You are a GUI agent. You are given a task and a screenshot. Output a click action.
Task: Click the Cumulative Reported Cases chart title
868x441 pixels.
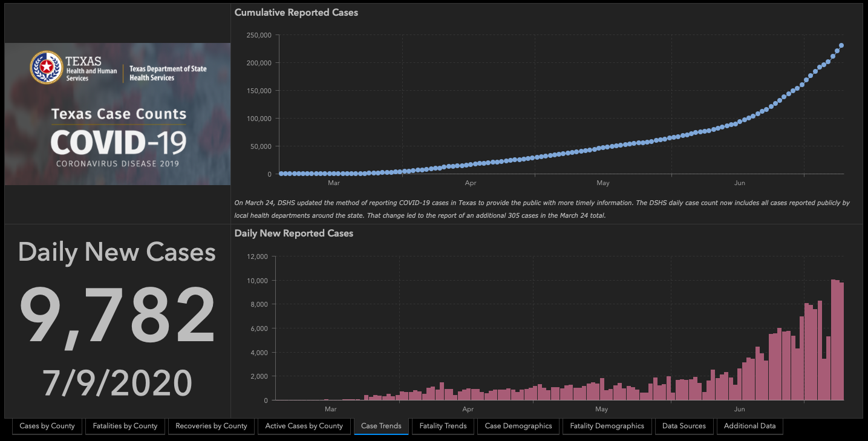296,13
